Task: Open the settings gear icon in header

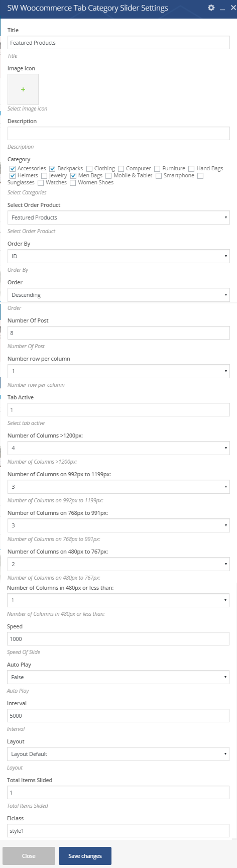Action: [x=211, y=8]
